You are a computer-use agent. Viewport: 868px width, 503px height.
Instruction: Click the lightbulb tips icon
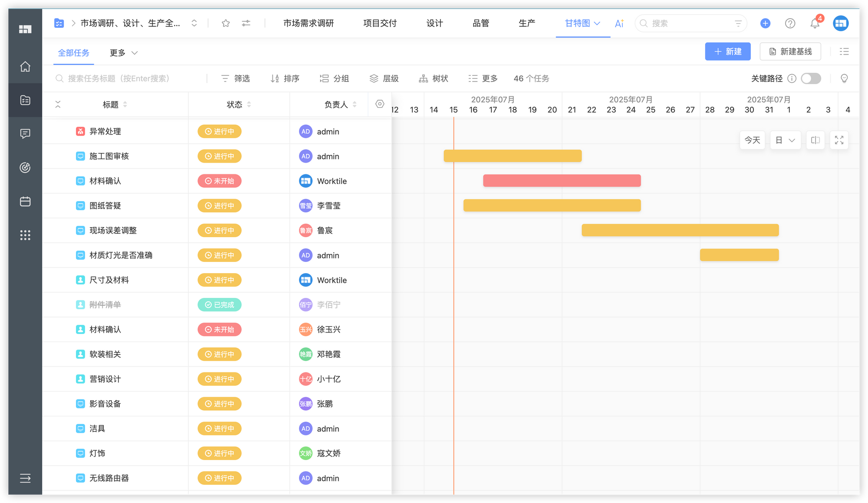pyautogui.click(x=844, y=78)
